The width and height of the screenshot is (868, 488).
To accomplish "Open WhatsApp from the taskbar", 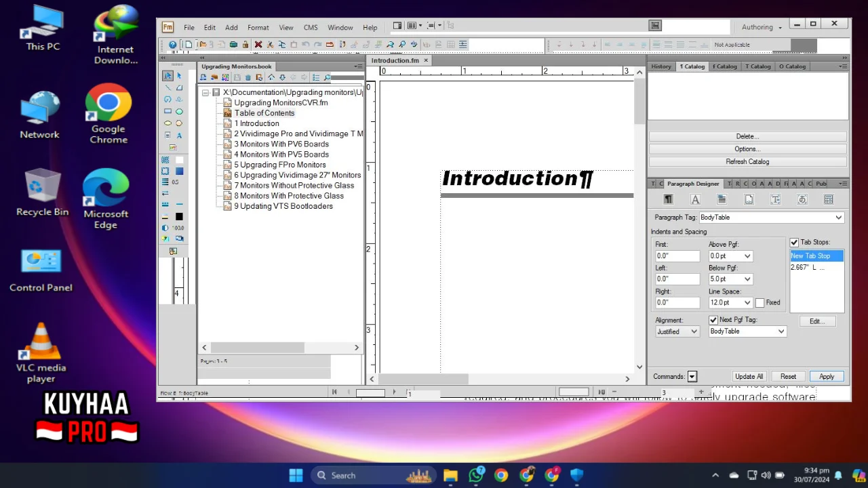I will [x=476, y=475].
